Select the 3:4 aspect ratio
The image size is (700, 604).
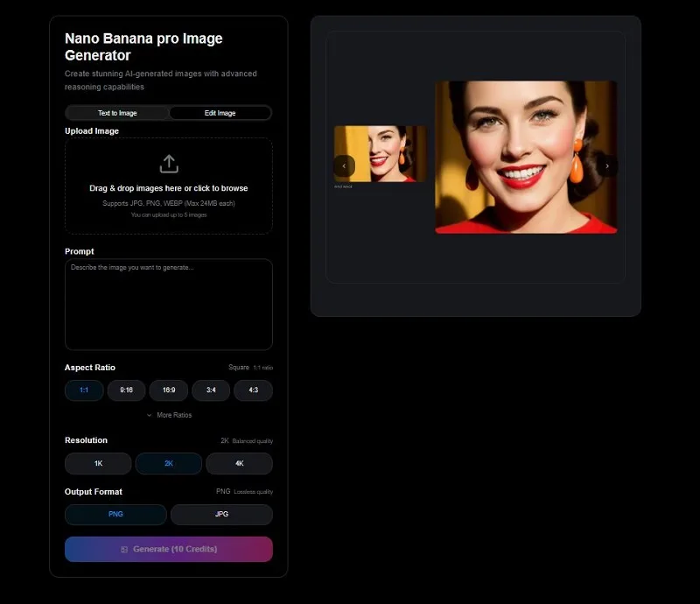coord(211,390)
